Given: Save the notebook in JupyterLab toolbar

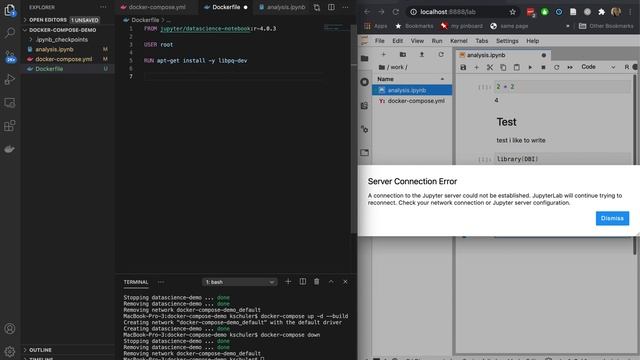Looking at the screenshot, I should pos(463,67).
